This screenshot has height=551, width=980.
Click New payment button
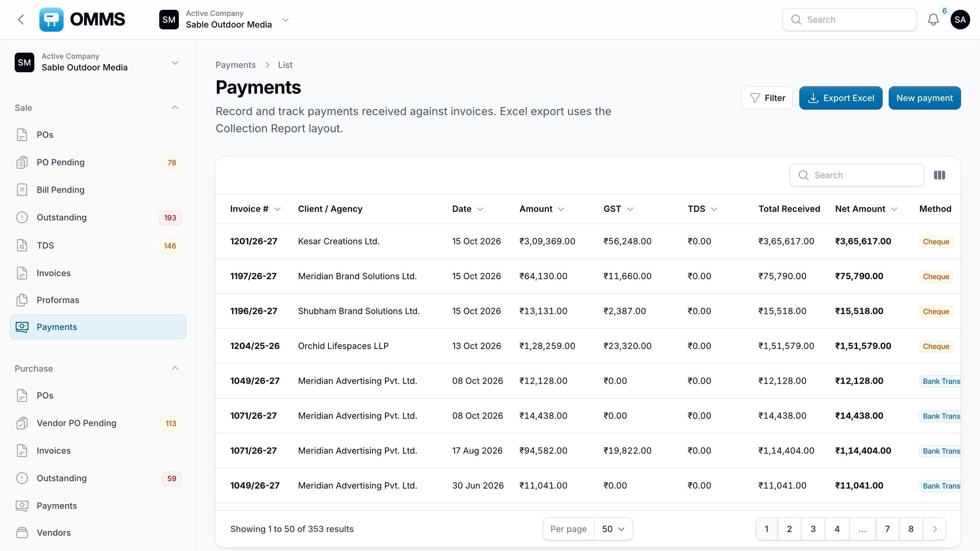click(x=924, y=98)
